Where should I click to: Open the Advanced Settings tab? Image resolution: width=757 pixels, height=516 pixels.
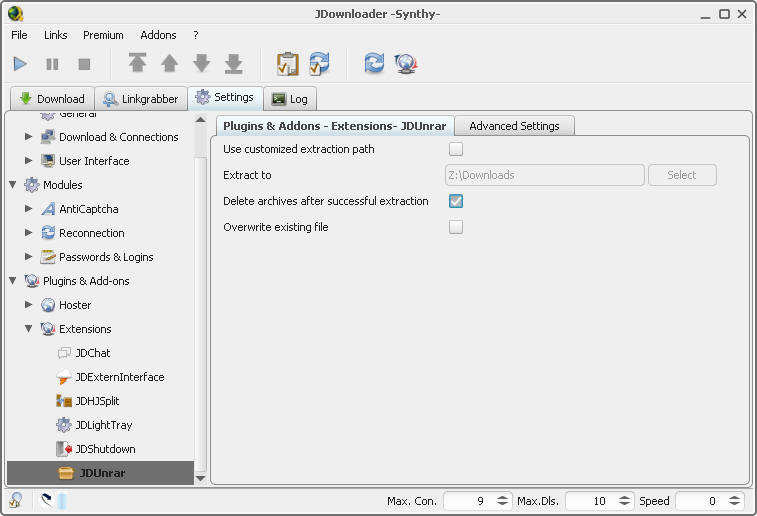(x=514, y=126)
